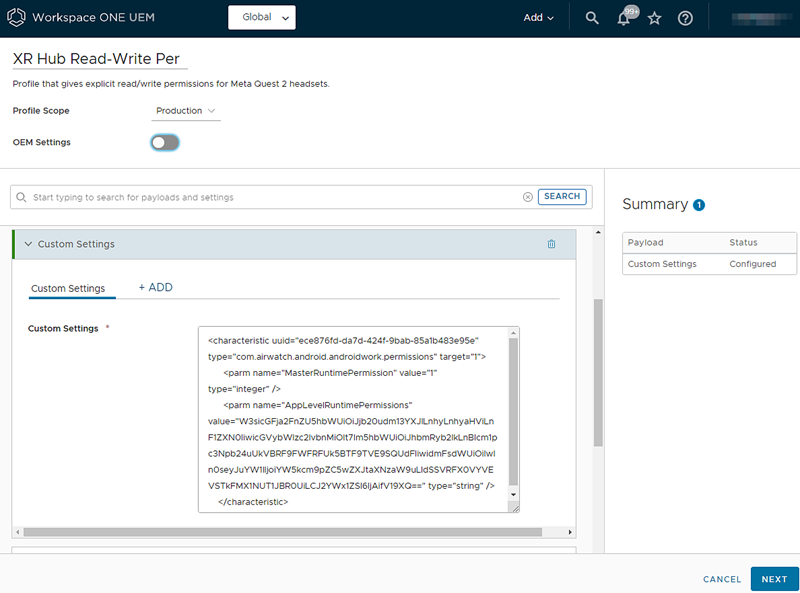Click the Status column header
Viewport: 800px width, 593px height.
743,242
